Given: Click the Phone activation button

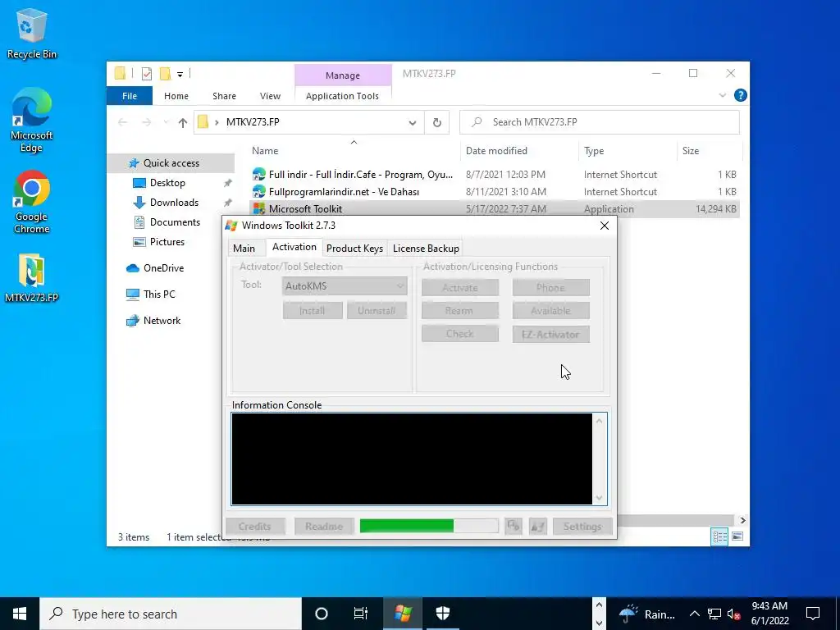Looking at the screenshot, I should coord(550,288).
